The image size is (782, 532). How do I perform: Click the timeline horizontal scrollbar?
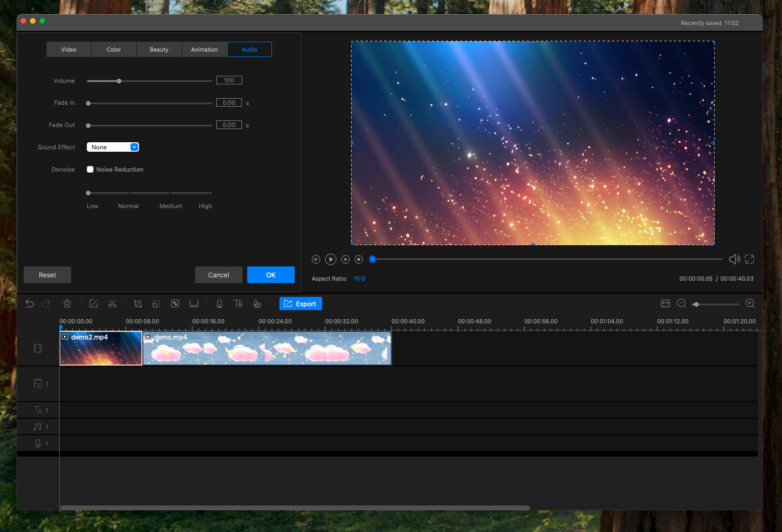point(295,507)
